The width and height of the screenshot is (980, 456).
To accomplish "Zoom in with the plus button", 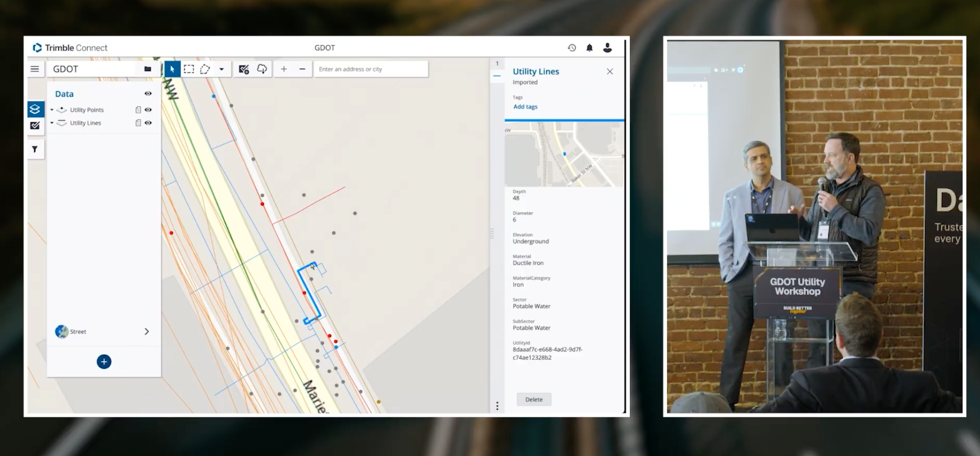I will point(284,69).
